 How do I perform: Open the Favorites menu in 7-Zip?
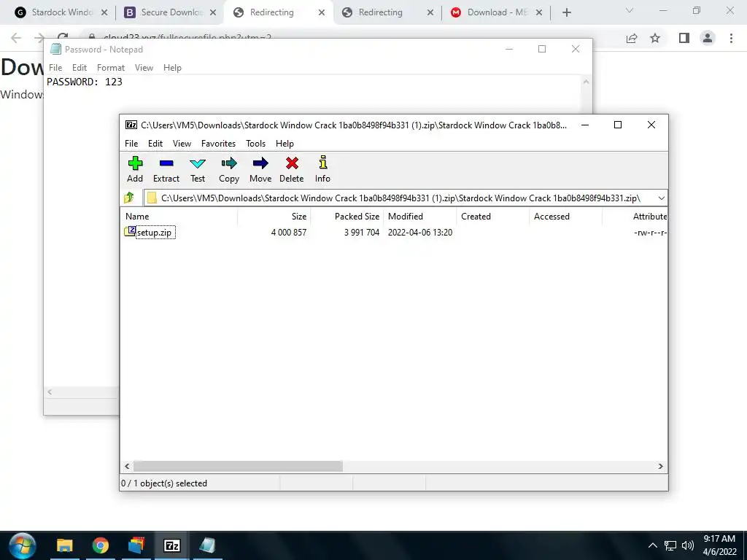point(218,144)
